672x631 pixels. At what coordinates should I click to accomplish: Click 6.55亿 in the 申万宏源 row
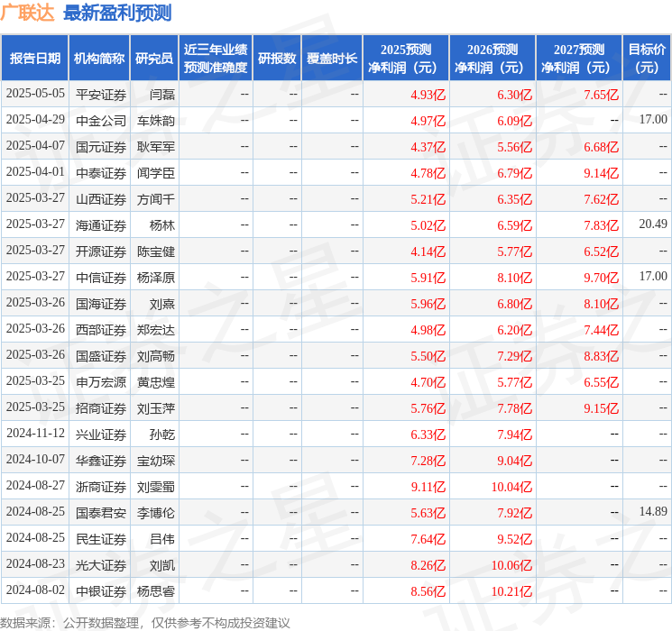point(602,382)
